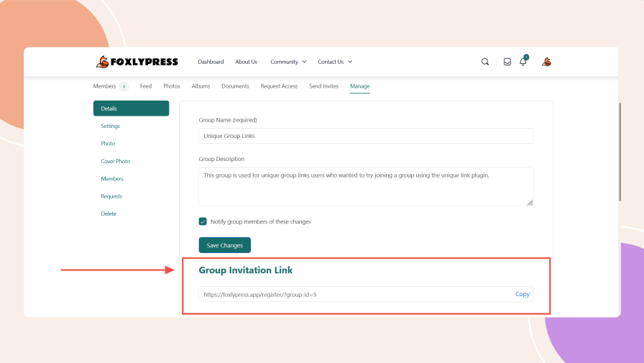Click the page vertical scrollbar
Viewport: 644px width, 363px height.
tap(620, 152)
